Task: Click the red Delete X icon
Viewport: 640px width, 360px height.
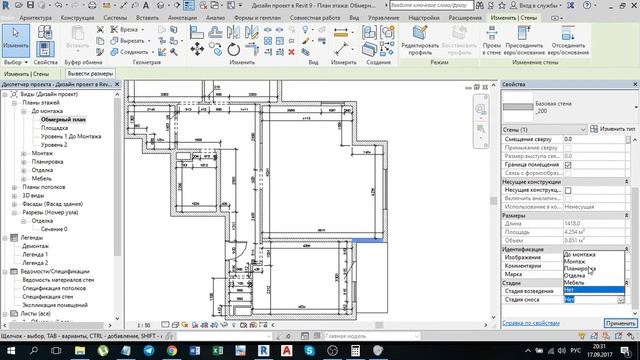Action: click(x=291, y=52)
